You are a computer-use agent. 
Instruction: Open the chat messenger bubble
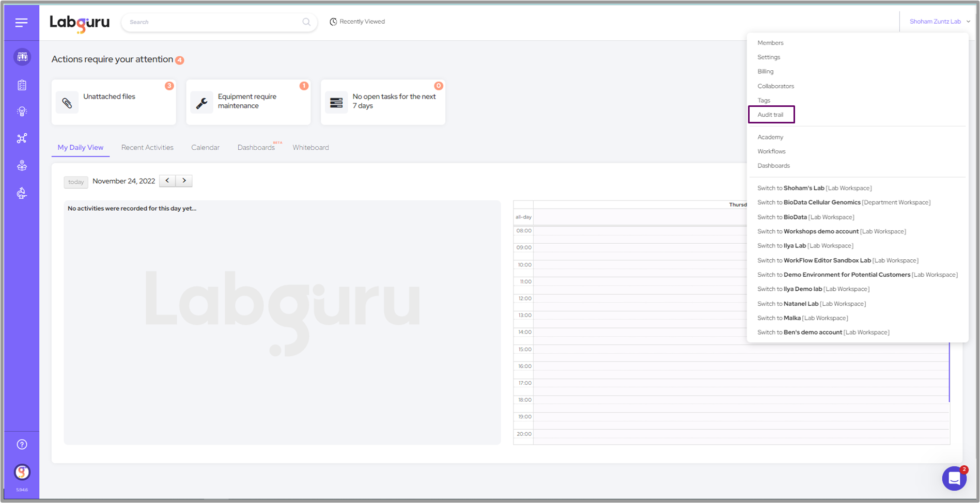coord(954,479)
